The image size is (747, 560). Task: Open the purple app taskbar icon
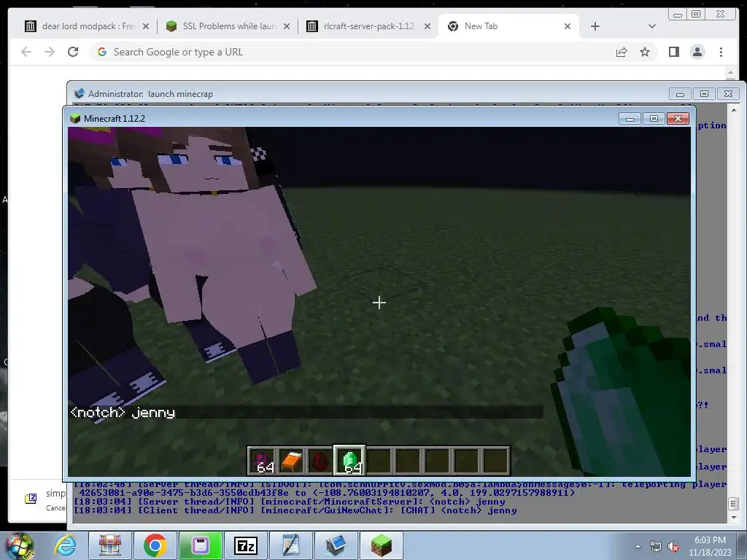201,545
